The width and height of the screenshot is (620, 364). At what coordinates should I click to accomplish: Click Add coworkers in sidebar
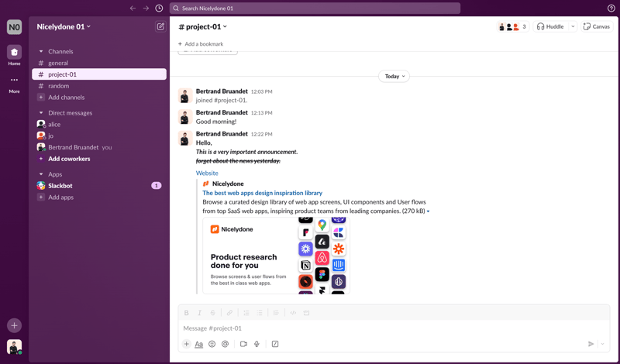click(99, 159)
